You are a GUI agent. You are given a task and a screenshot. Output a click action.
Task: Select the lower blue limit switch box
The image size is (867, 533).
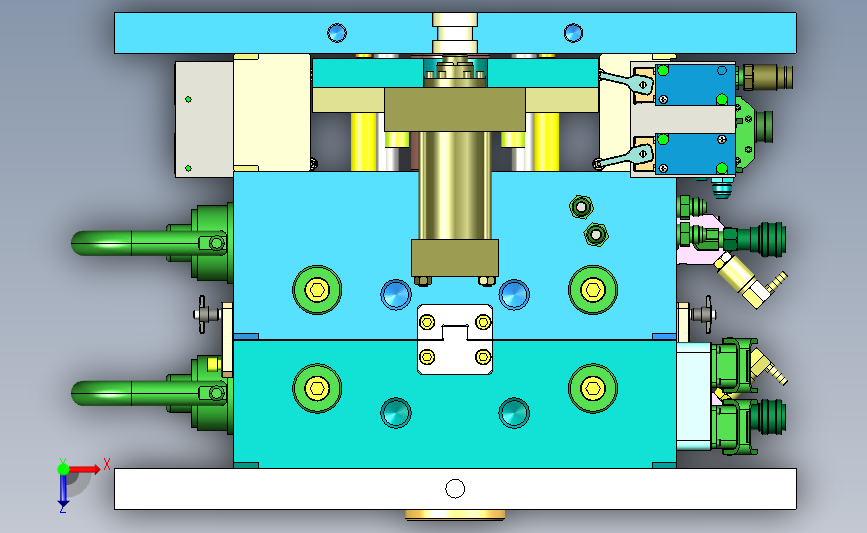pyautogui.click(x=695, y=154)
